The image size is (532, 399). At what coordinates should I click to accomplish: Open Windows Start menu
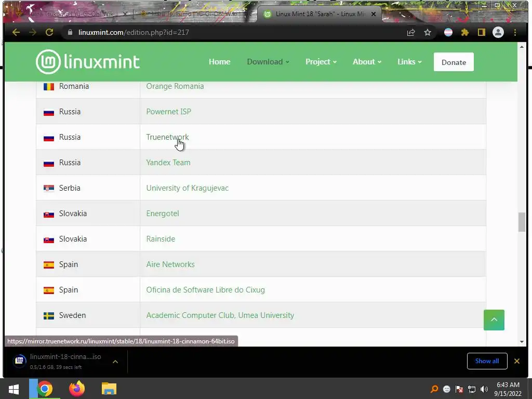click(x=14, y=389)
